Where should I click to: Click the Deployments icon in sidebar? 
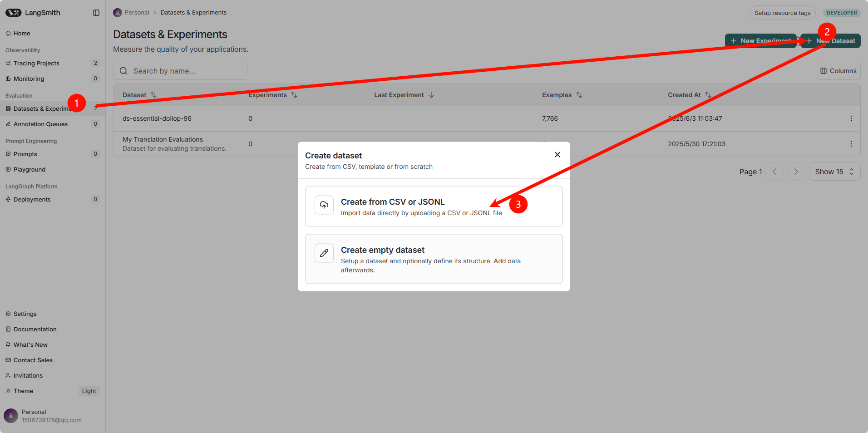pos(8,199)
